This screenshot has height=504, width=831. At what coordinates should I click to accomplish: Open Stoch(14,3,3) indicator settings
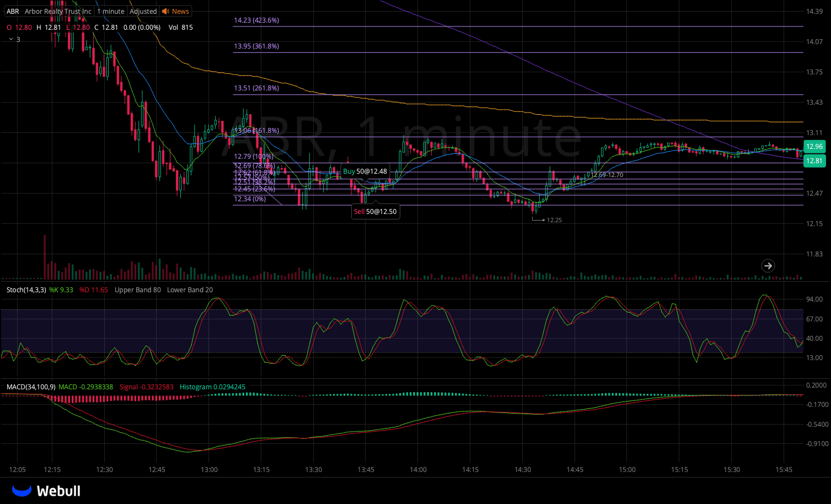[x=26, y=289]
